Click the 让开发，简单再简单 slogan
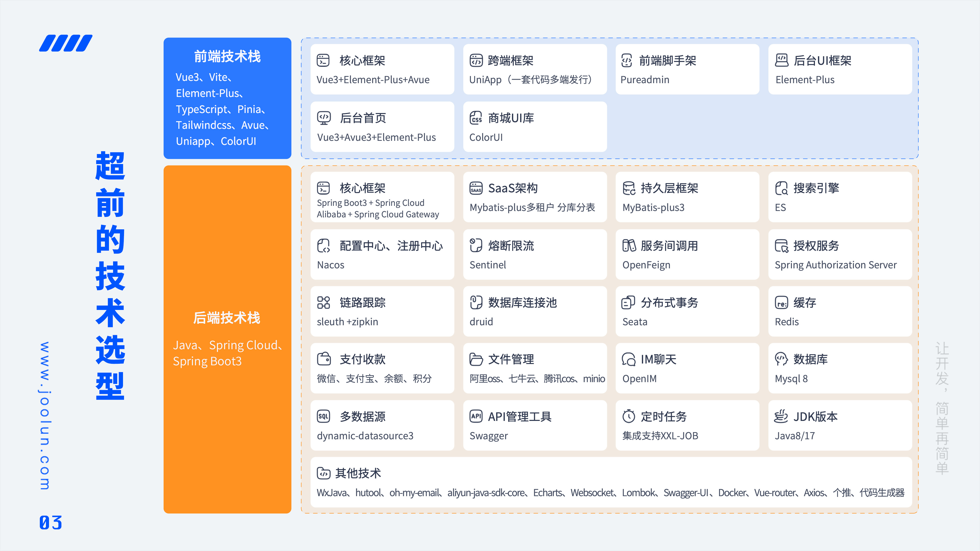 pos(942,408)
